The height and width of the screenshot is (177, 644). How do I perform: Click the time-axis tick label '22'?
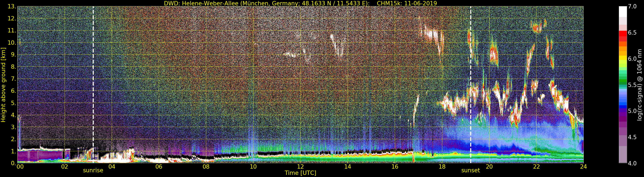click(536, 167)
